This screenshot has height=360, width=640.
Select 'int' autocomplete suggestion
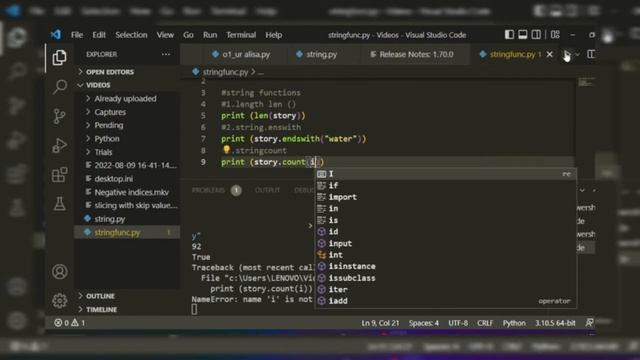coord(446,255)
